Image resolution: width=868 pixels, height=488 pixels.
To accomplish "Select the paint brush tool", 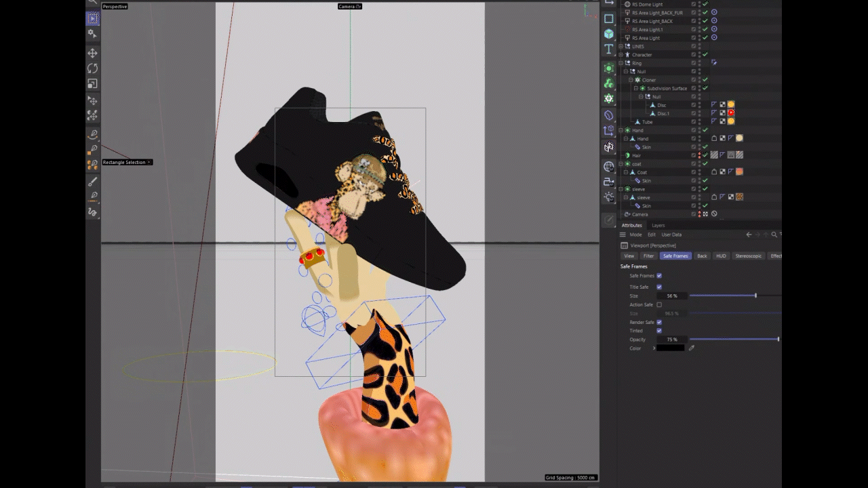I will click(x=92, y=182).
